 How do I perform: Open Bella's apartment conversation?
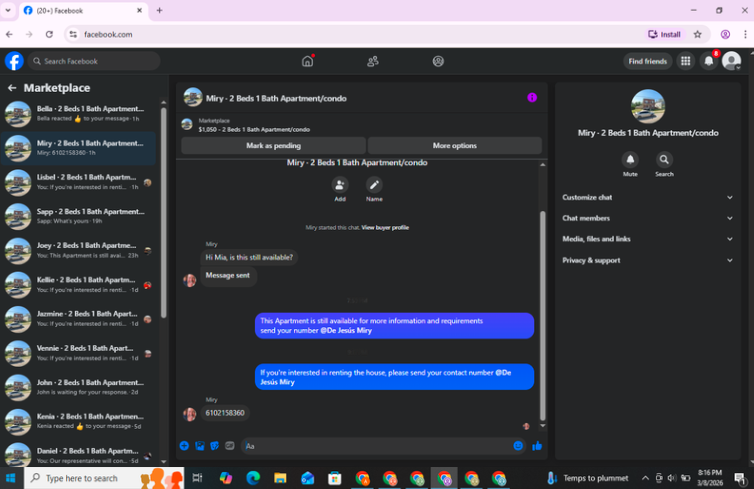click(79, 113)
